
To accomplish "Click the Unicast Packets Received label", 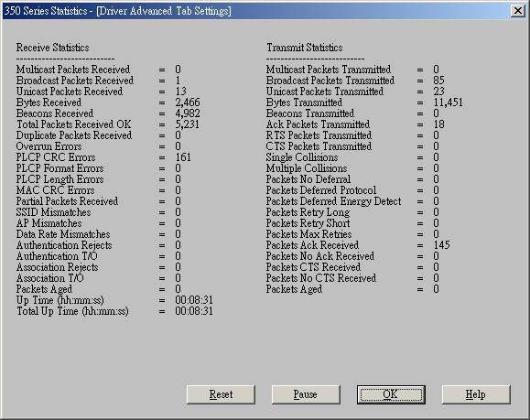I will (x=70, y=92).
